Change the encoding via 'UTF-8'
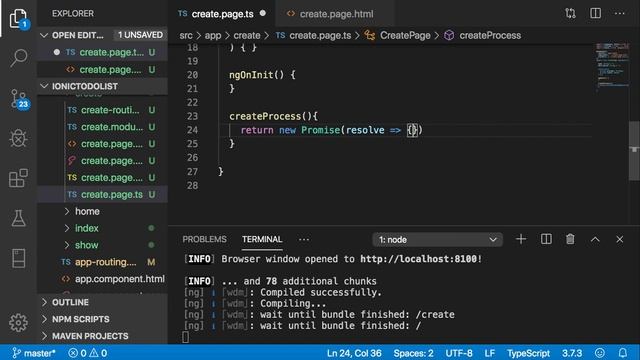640x360 pixels. click(x=459, y=353)
